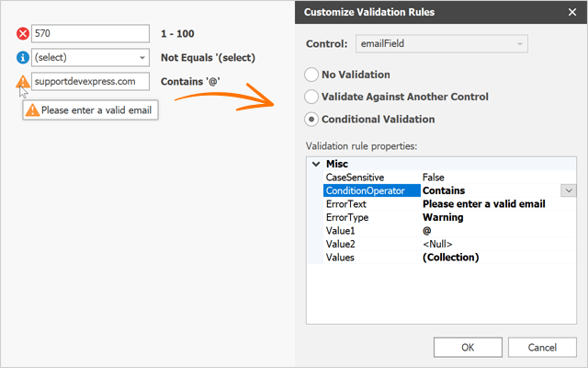Select the No Validation option
This screenshot has height=368, width=588.
(x=312, y=75)
